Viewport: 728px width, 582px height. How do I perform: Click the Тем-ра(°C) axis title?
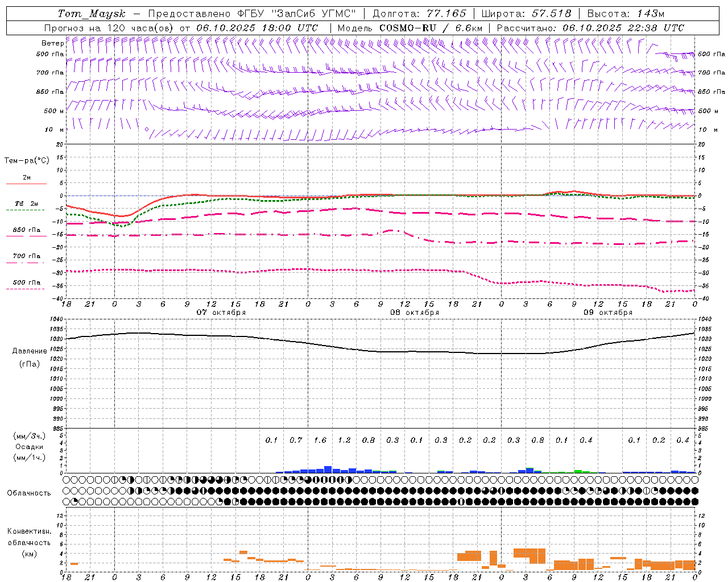27,160
